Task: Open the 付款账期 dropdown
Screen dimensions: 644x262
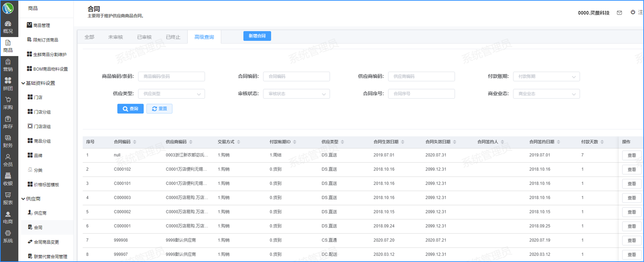Action: click(546, 77)
